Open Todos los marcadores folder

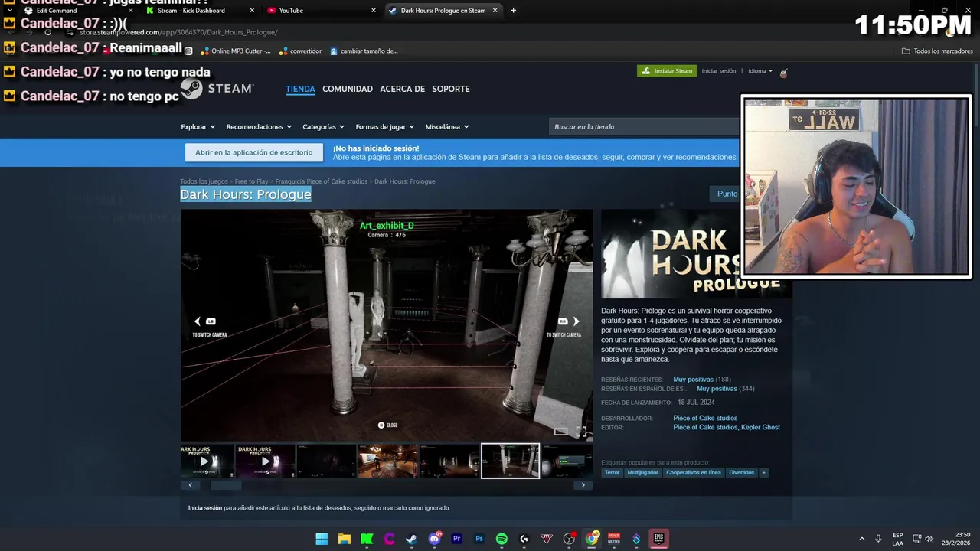tap(937, 51)
